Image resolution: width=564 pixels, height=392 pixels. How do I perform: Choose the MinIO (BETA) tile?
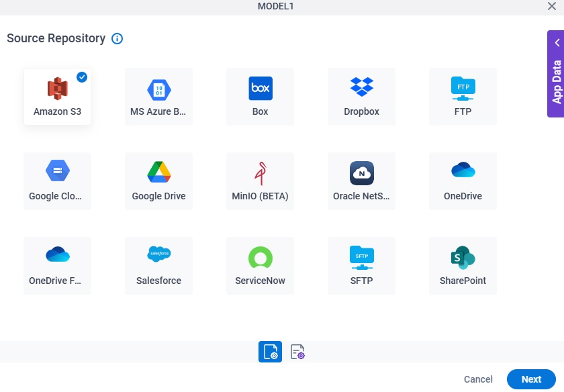point(260,181)
